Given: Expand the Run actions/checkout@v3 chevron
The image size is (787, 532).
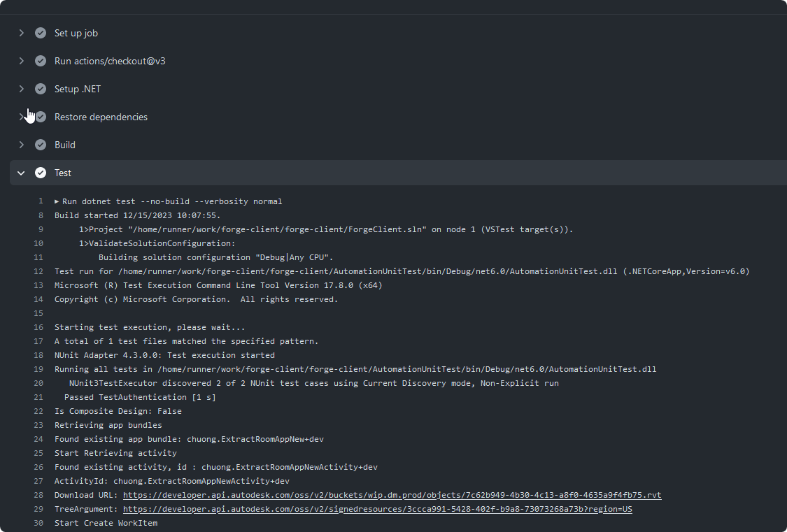Looking at the screenshot, I should 21,61.
